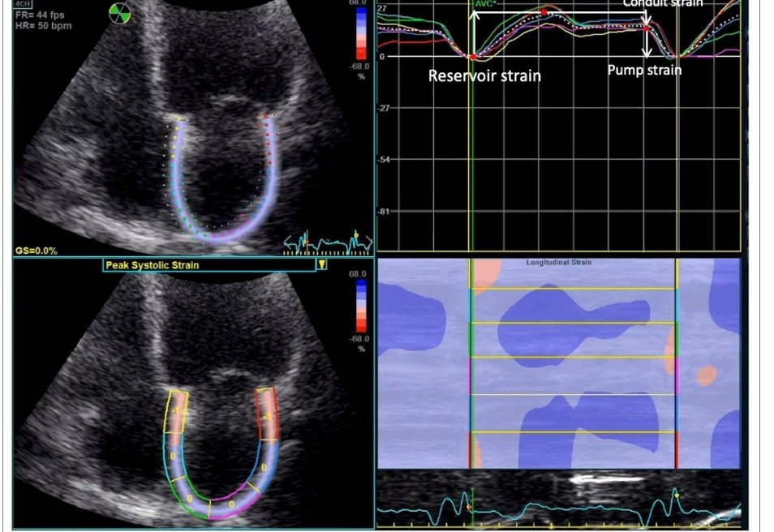
Task: Open the Peak Systolic Strain dropdown arrow
Action: (x=322, y=265)
